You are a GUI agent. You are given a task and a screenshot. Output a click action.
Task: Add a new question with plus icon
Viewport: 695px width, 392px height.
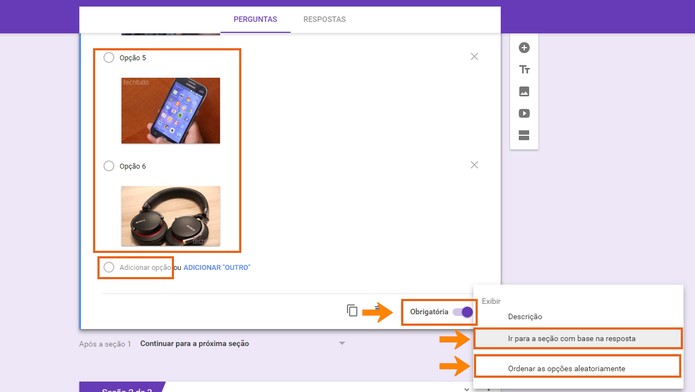(524, 47)
